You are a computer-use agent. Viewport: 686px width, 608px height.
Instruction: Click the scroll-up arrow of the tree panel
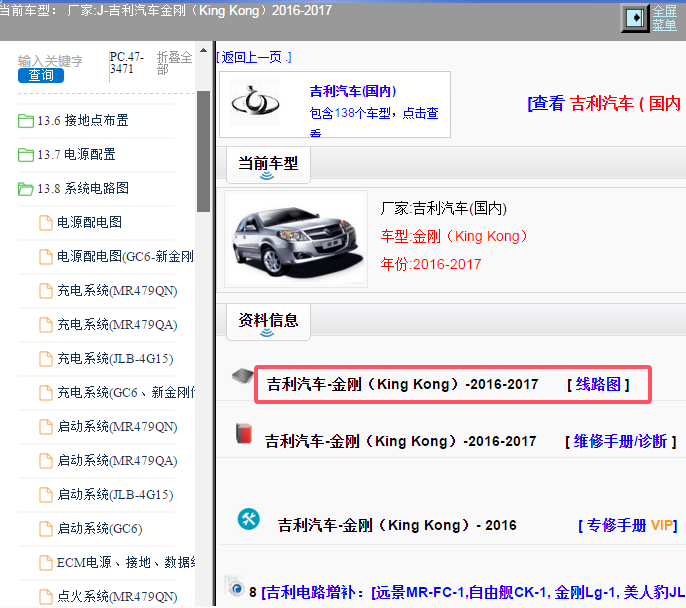tap(203, 50)
